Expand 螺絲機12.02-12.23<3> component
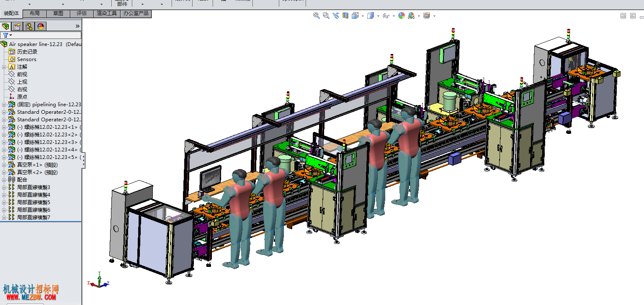Image resolution: width=644 pixels, height=305 pixels. (x=4, y=142)
